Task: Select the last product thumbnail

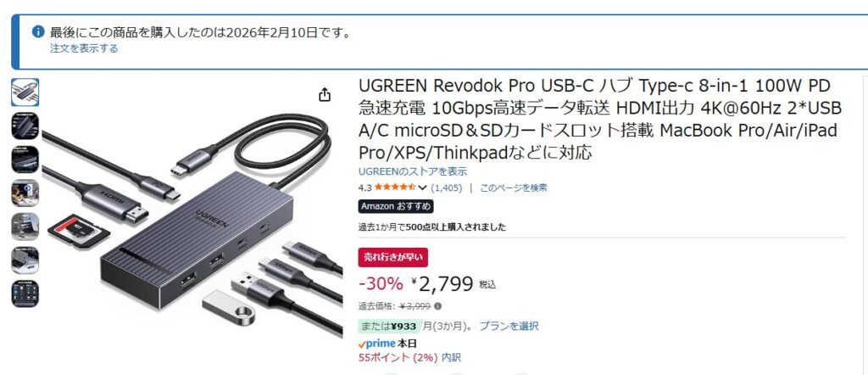Action: pyautogui.click(x=25, y=294)
